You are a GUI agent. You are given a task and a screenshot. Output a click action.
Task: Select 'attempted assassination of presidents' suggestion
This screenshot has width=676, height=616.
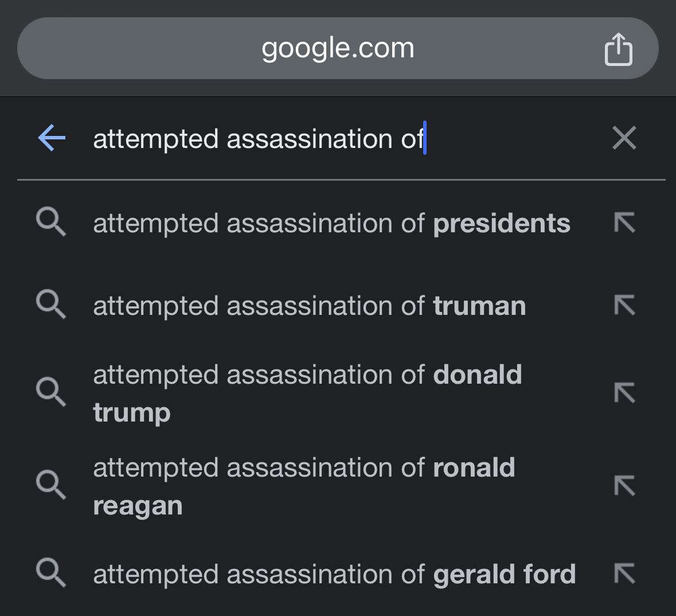click(331, 224)
